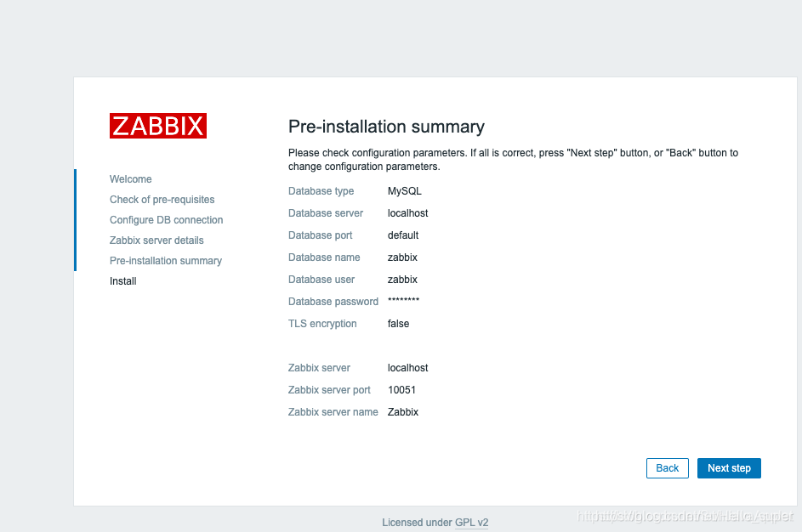This screenshot has height=532, width=802.
Task: Click the Zabbix server label
Action: pos(319,368)
